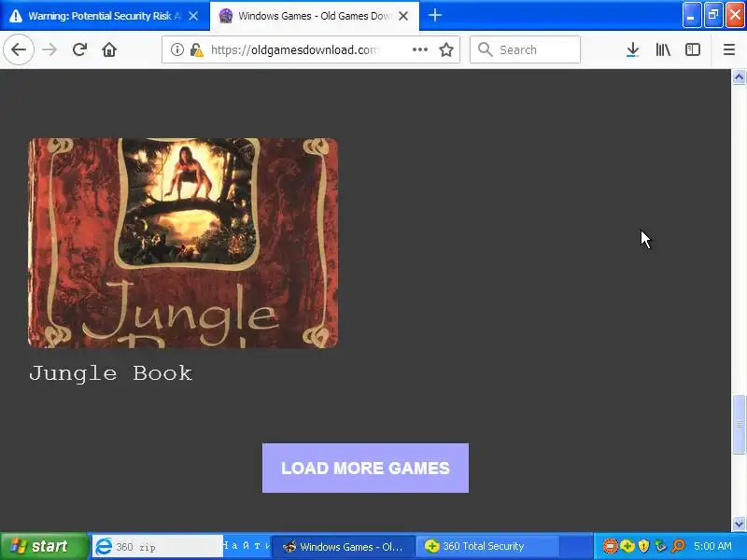
Task: Open the Firefox hamburger menu
Action: (729, 49)
